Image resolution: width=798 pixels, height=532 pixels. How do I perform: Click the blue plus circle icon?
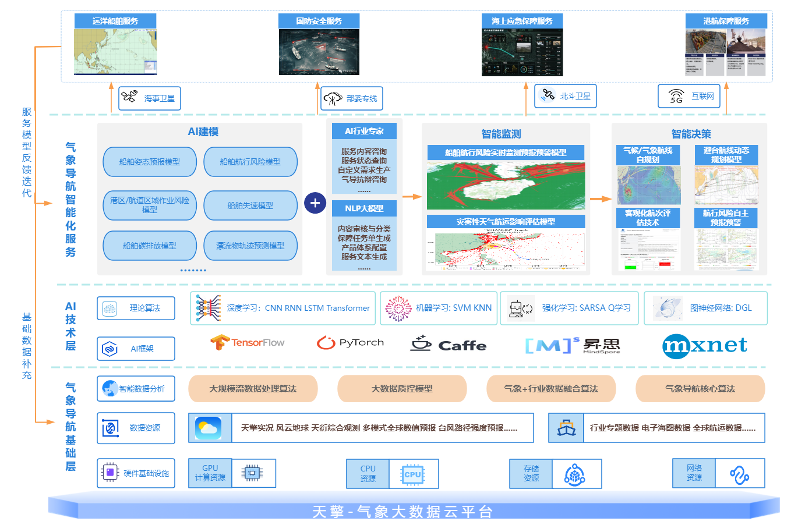(315, 203)
